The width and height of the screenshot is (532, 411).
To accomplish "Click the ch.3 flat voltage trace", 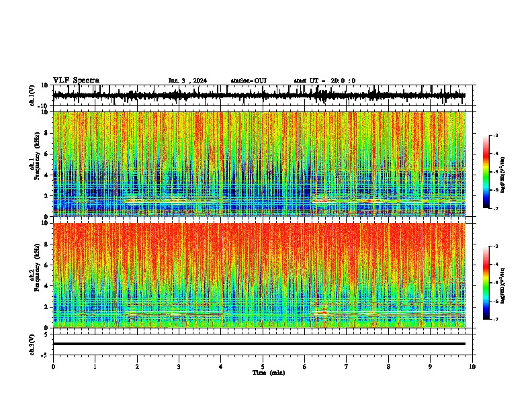I will (259, 344).
